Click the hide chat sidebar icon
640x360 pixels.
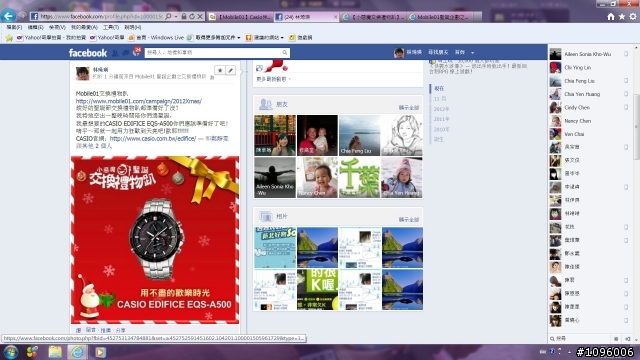[x=628, y=339]
